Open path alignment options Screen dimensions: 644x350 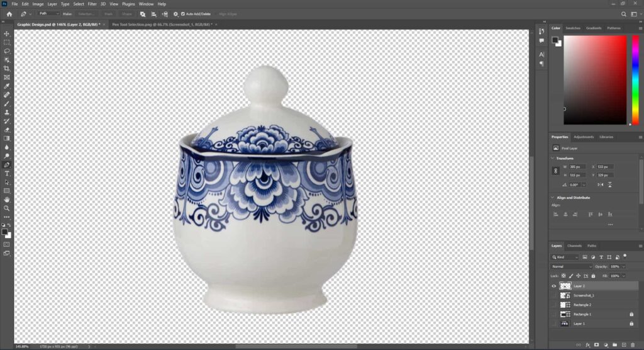click(x=153, y=14)
